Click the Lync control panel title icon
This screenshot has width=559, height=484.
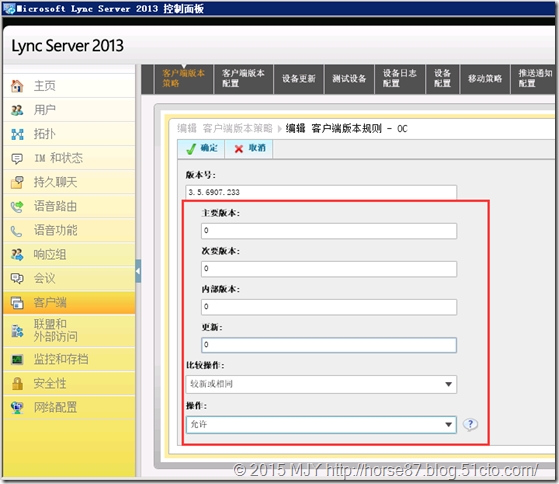[x=9, y=8]
